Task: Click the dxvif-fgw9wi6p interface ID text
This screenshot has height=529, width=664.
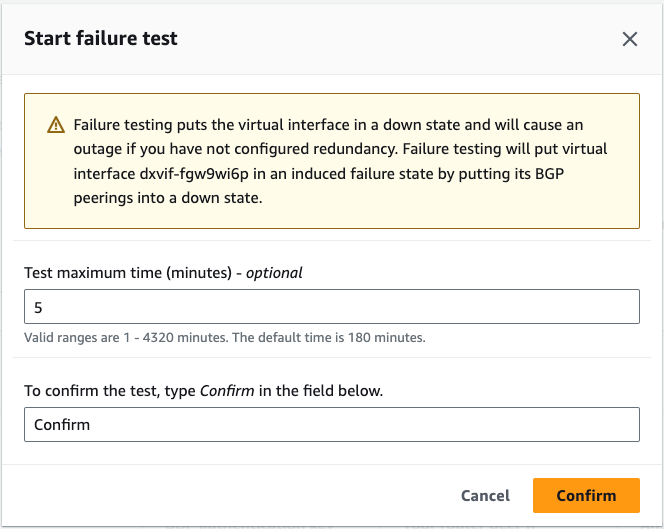Action: (204, 174)
